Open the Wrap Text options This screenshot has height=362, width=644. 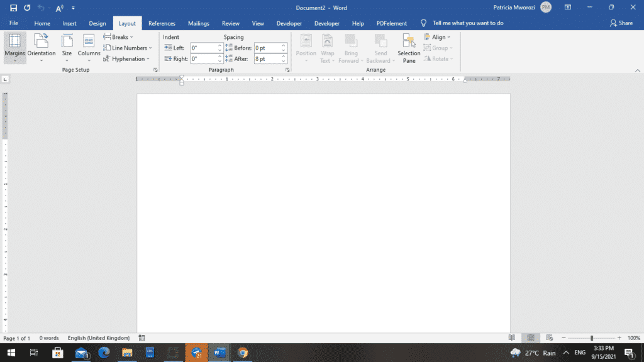(x=327, y=48)
